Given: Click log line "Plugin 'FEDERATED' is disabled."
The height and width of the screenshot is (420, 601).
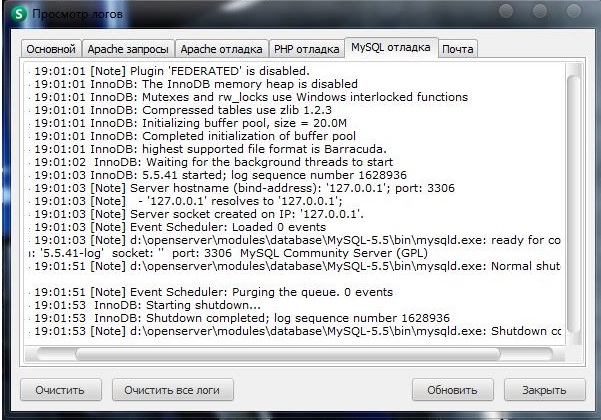Looking at the screenshot, I should point(172,71).
